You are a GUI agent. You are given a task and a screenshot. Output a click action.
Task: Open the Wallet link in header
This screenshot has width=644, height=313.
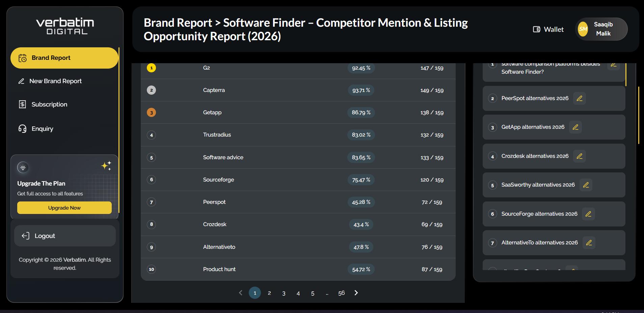pyautogui.click(x=548, y=29)
